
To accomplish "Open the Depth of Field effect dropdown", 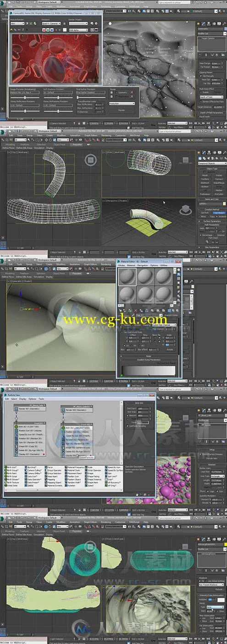I will coord(211,97).
